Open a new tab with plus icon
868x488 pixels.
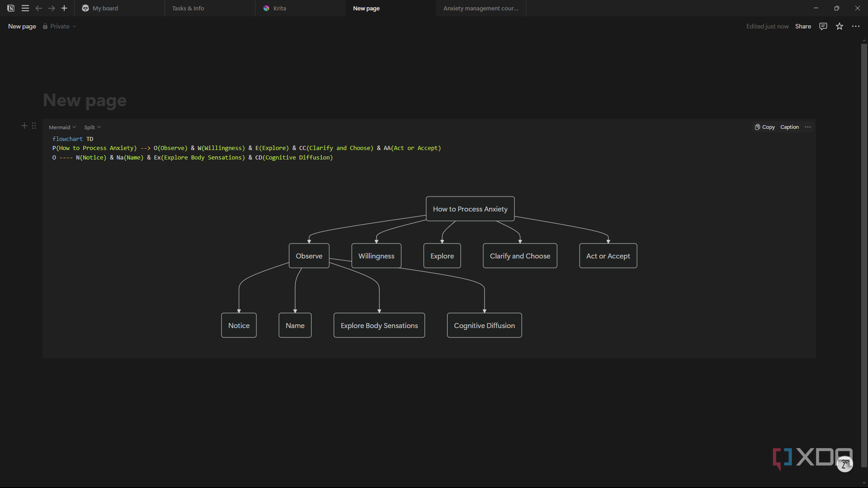(64, 8)
